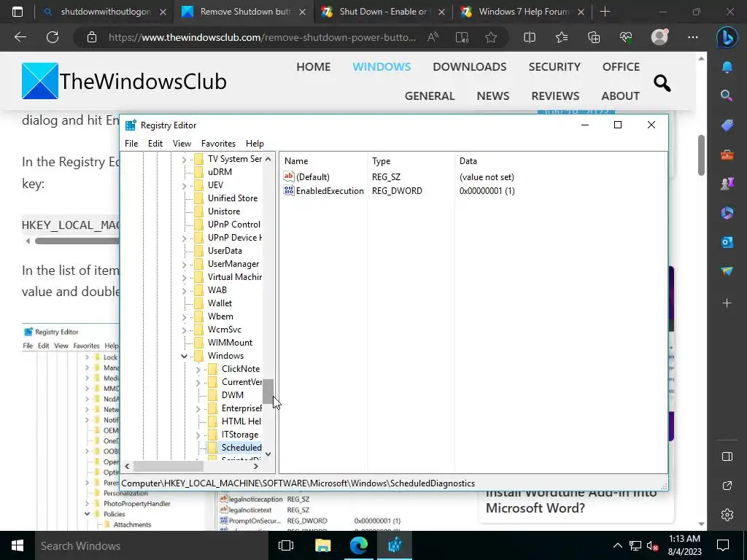The image size is (747, 560).
Task: Select the WIMMount registry key
Action: coord(230,343)
